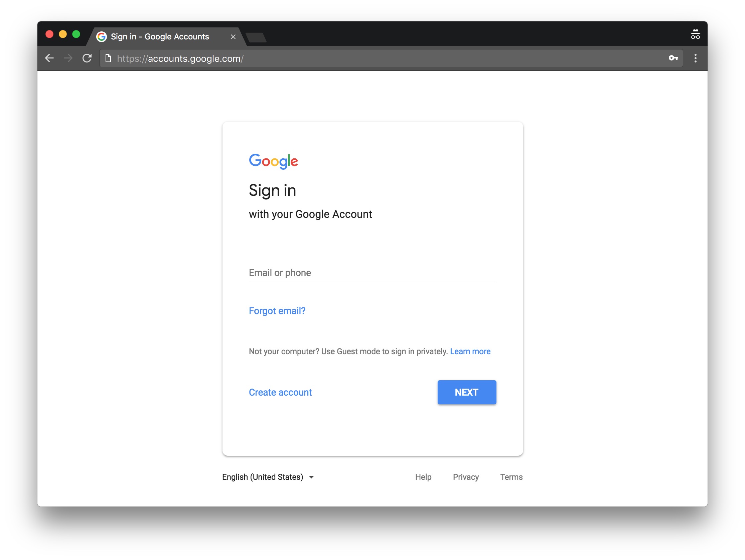Click the browser back arrow
The width and height of the screenshot is (745, 560).
[x=50, y=58]
